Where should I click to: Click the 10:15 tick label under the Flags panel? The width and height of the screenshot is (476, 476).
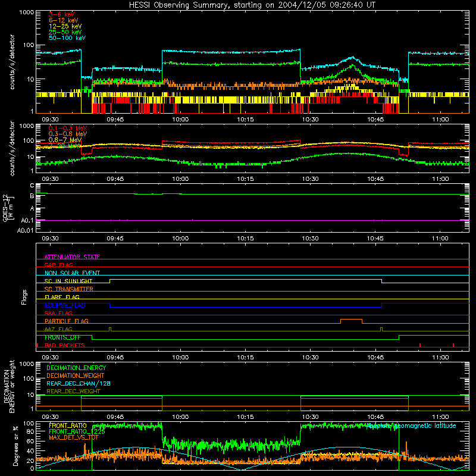(245, 358)
